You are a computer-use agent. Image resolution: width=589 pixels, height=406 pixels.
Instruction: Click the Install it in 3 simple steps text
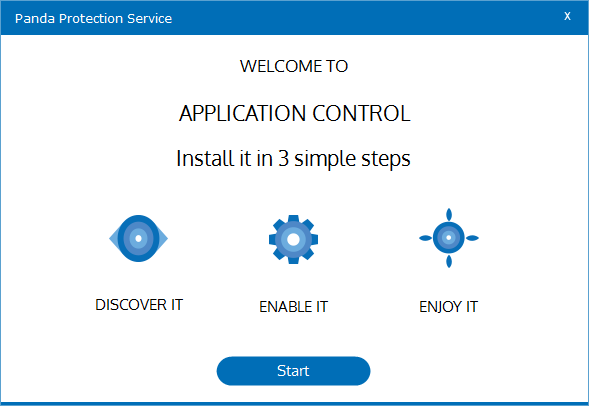(293, 158)
